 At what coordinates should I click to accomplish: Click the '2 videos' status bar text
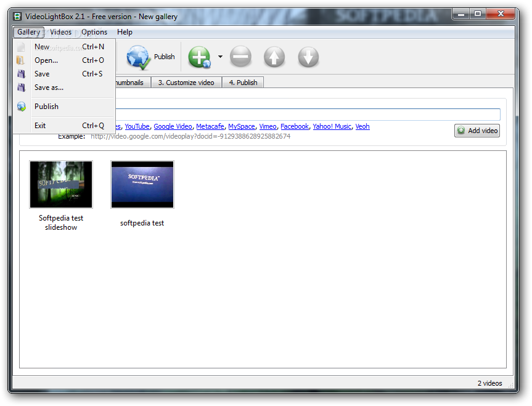[489, 383]
